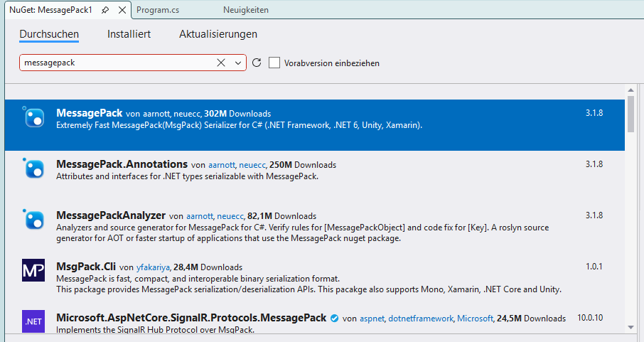Click the Analyzers and source generator description

point(302,233)
